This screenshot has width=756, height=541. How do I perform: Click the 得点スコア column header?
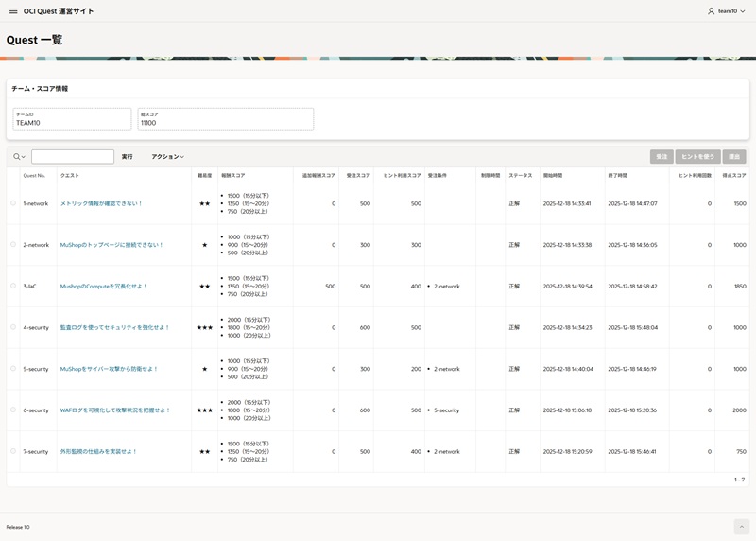(x=733, y=176)
